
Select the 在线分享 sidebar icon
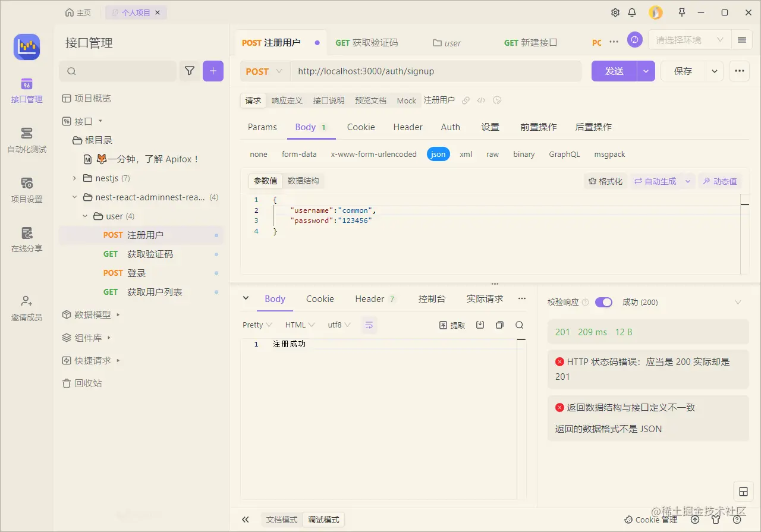point(26,240)
